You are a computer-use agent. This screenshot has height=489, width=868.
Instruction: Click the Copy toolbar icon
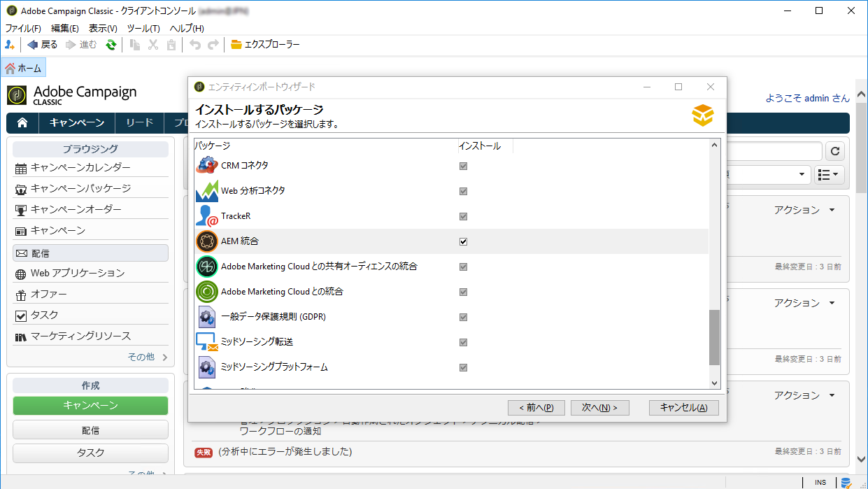pyautogui.click(x=136, y=45)
